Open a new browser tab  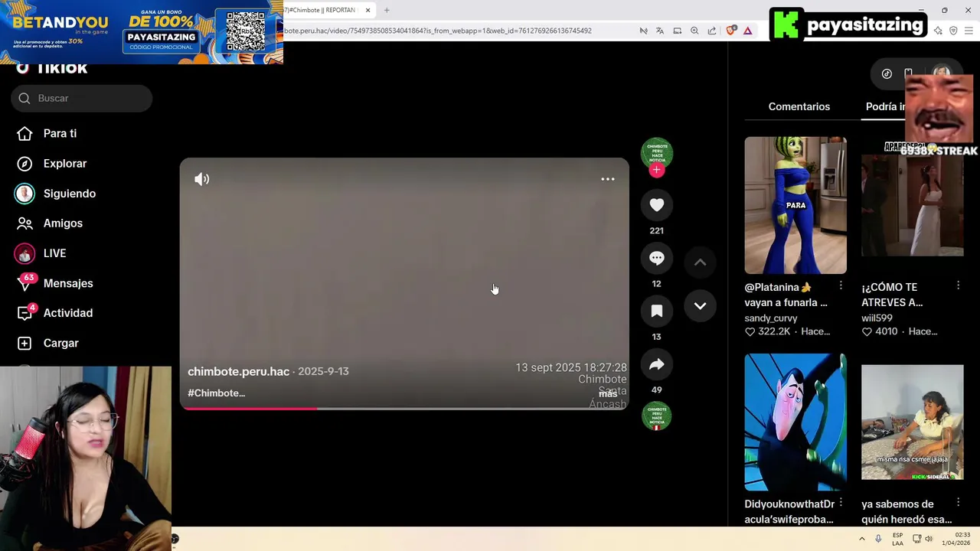[x=387, y=10]
